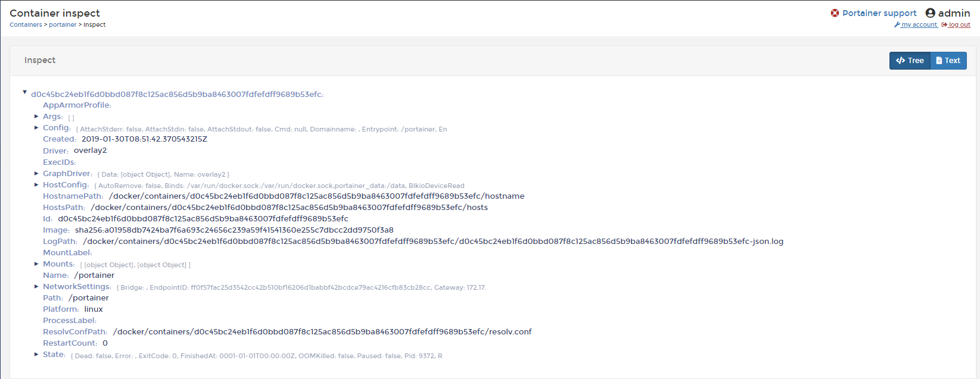Switch to Tree view
This screenshot has width=980, height=379.
coord(910,61)
